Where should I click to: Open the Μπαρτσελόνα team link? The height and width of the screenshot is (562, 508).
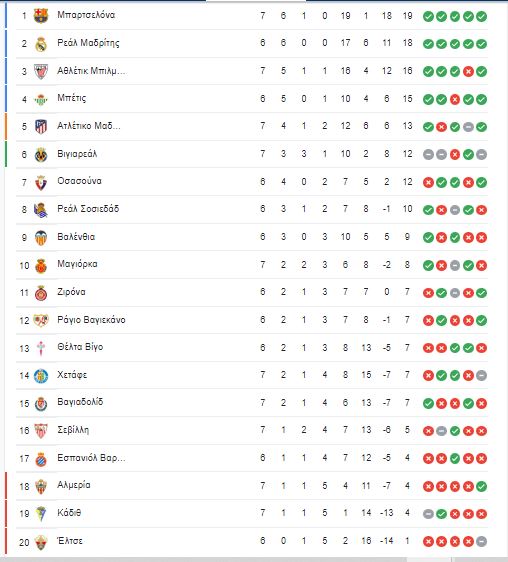coord(86,15)
